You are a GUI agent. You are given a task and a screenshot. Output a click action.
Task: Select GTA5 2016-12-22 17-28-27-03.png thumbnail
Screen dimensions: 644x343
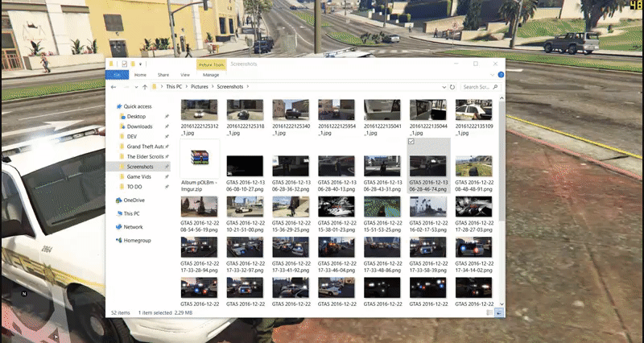(x=473, y=206)
